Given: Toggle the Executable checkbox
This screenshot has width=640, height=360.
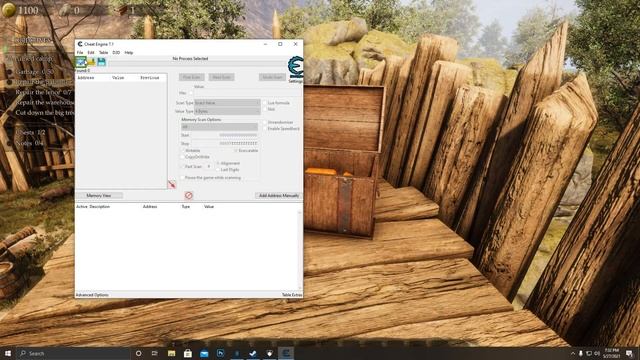Looking at the screenshot, I should pos(236,151).
